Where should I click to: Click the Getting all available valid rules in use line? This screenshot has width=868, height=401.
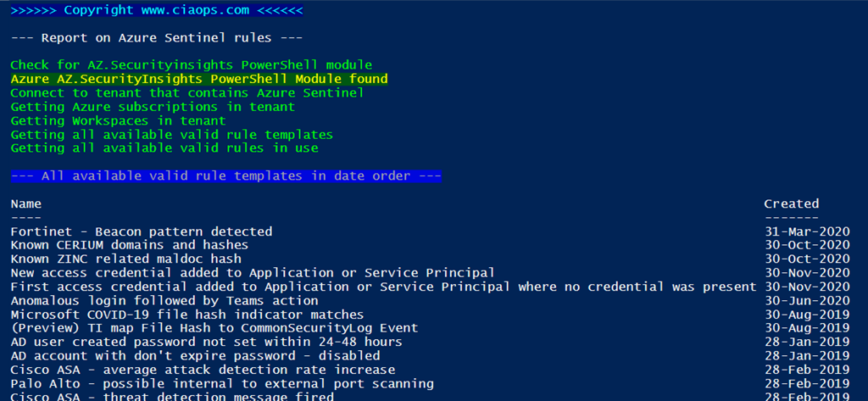click(164, 148)
